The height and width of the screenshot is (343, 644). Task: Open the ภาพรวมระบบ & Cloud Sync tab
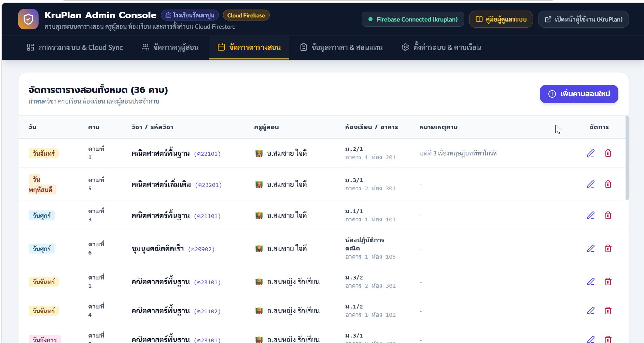75,47
